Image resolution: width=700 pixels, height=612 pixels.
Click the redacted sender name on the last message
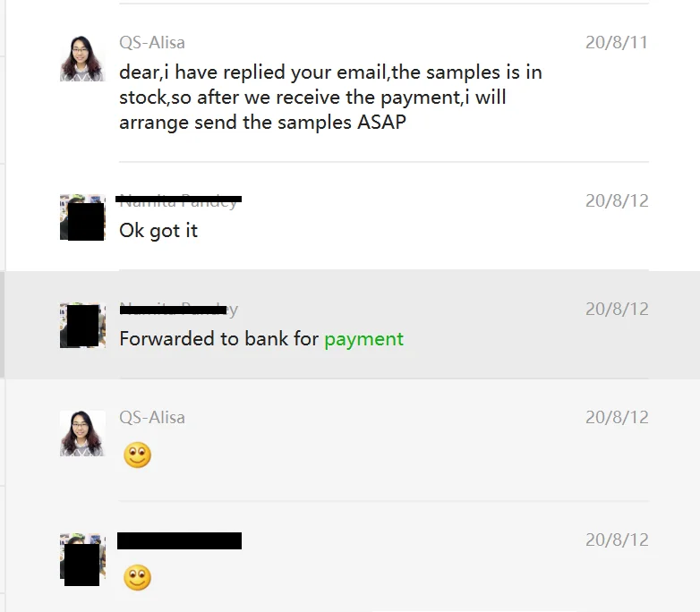(x=179, y=540)
